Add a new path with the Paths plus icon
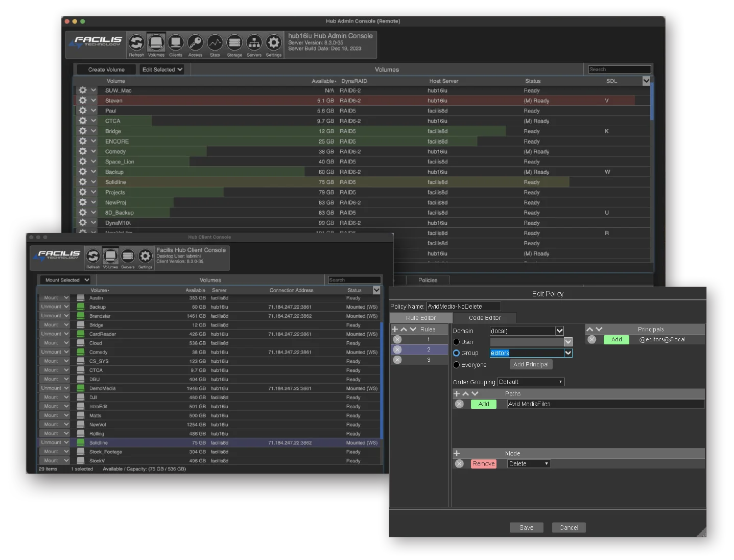Image resolution: width=734 pixels, height=560 pixels. click(x=457, y=393)
